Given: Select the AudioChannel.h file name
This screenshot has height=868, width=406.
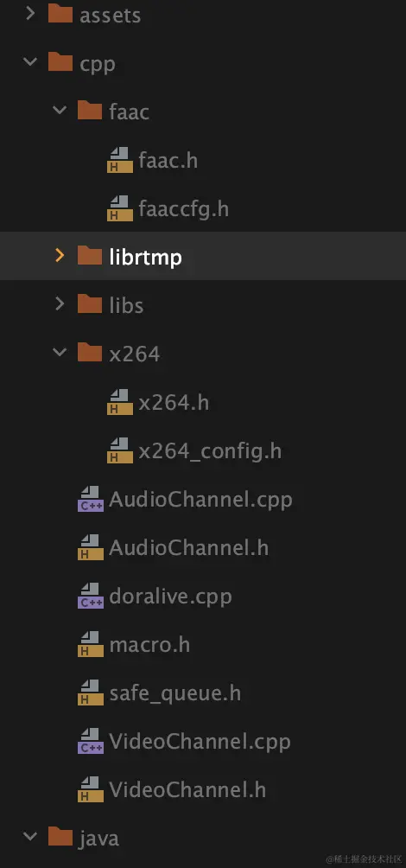Looking at the screenshot, I should coord(188,548).
